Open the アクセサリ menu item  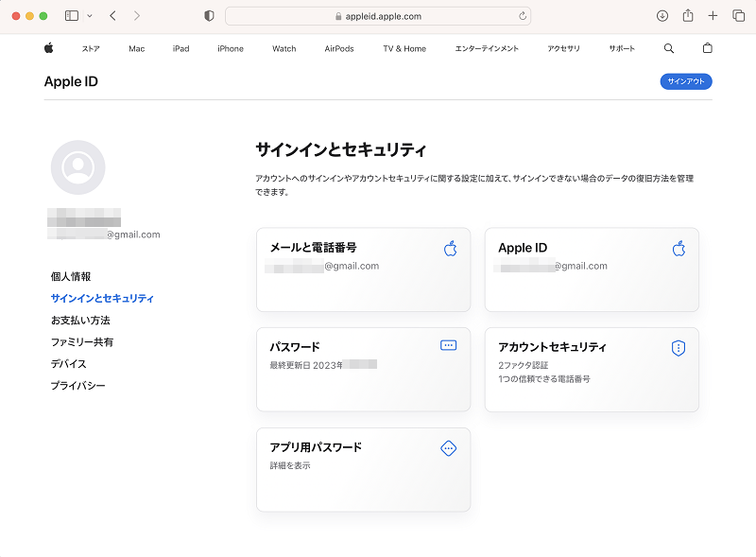pos(563,49)
